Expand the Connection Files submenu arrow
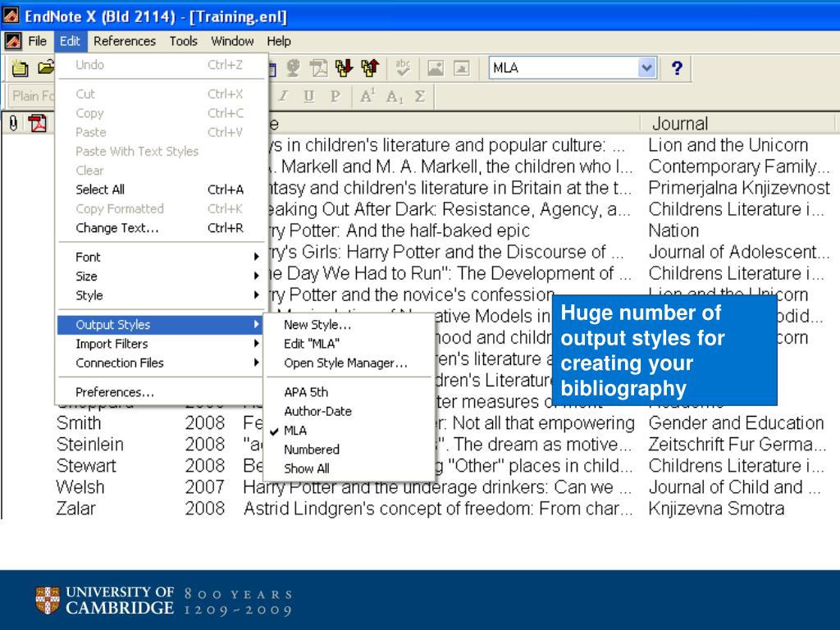The image size is (840, 630). (256, 363)
